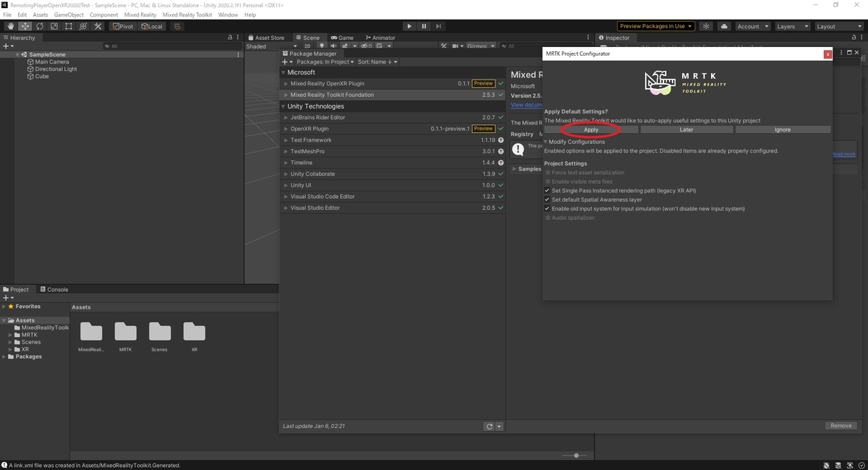Toggle Enable old input system checkbox
The image size is (868, 470).
(x=548, y=209)
